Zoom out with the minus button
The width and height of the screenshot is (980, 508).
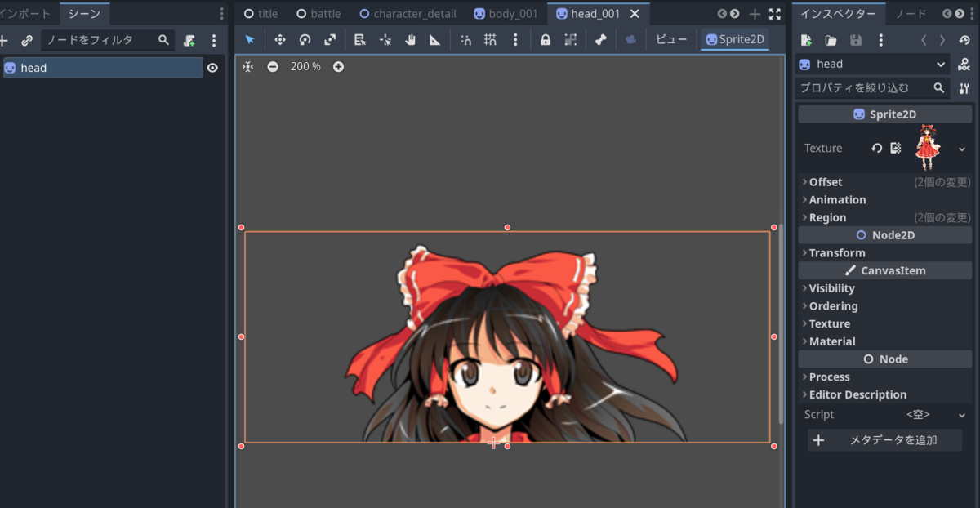[273, 67]
